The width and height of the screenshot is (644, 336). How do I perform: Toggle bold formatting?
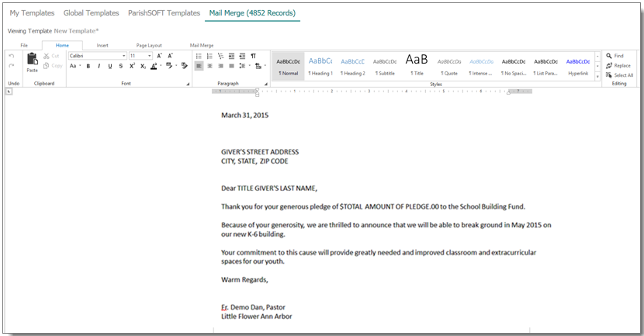88,66
